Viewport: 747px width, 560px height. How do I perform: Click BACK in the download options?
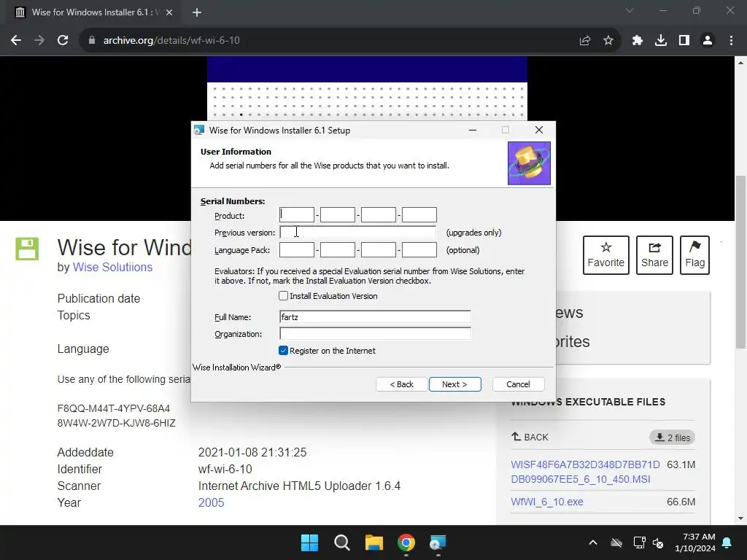530,437
